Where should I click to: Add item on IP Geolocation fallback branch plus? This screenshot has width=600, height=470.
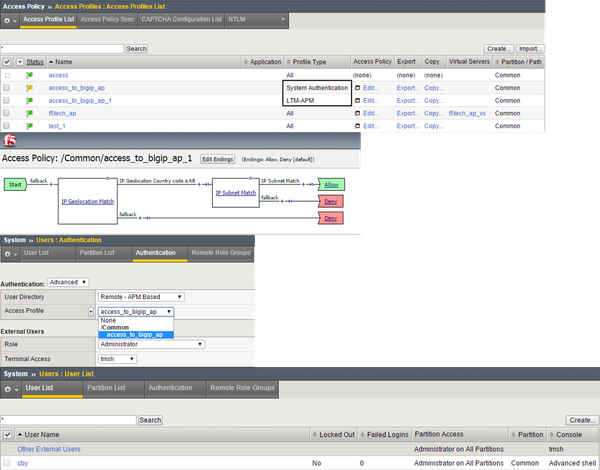pyautogui.click(x=140, y=218)
